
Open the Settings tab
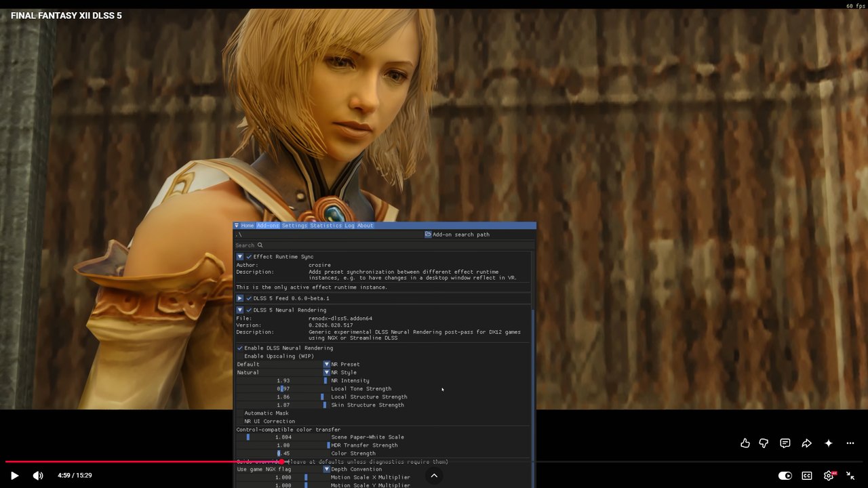(x=294, y=226)
